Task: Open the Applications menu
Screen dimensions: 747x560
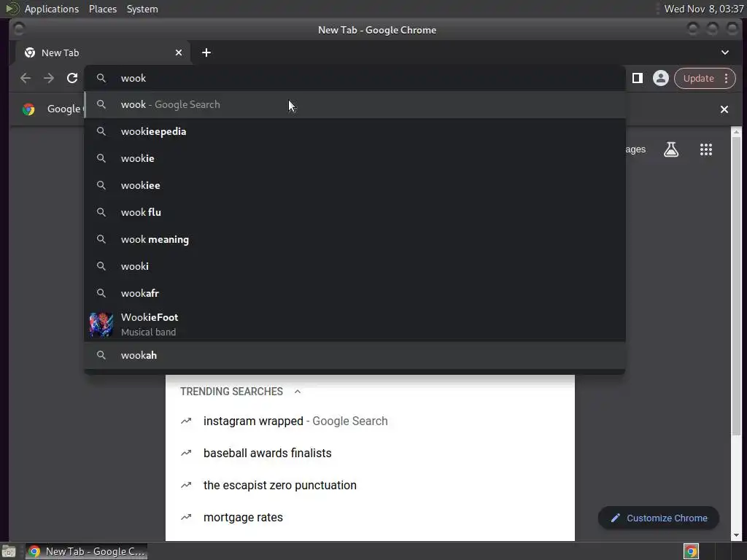Action: tap(52, 9)
